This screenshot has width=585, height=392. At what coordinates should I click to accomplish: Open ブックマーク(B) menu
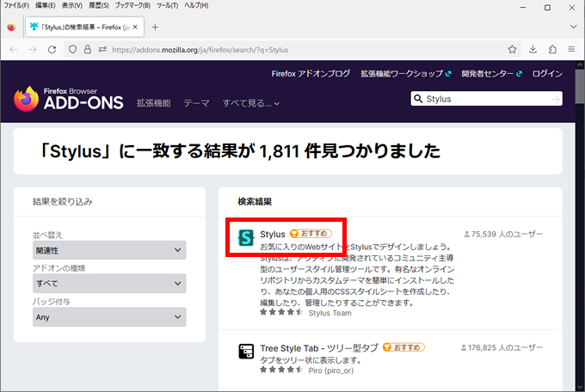(132, 6)
